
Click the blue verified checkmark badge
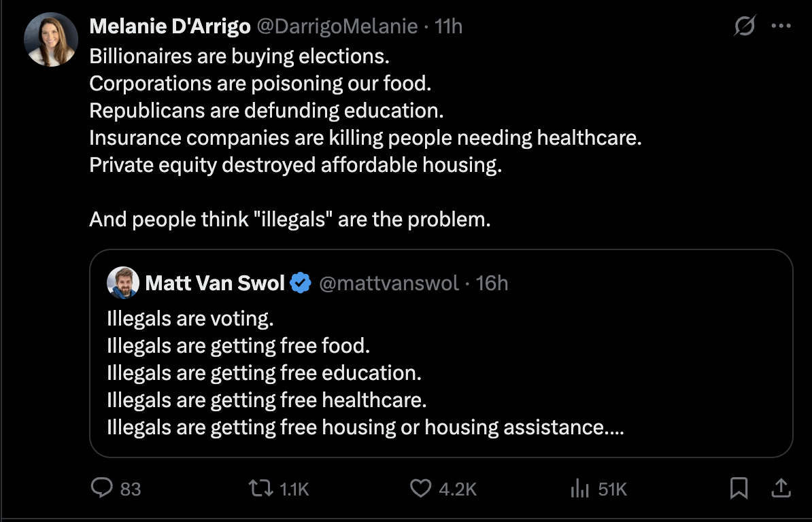pyautogui.click(x=301, y=283)
